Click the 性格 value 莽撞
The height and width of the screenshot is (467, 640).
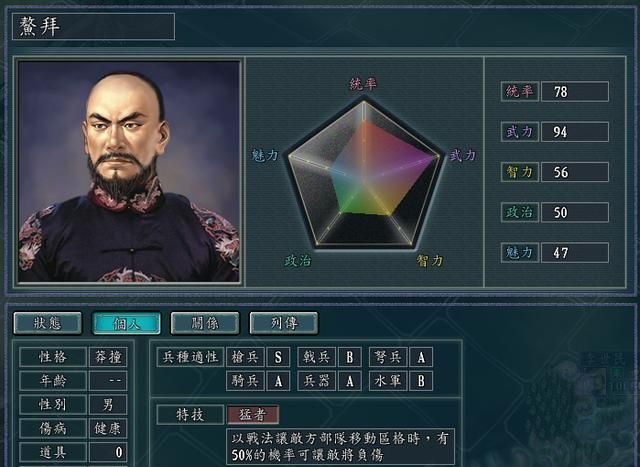[108, 357]
